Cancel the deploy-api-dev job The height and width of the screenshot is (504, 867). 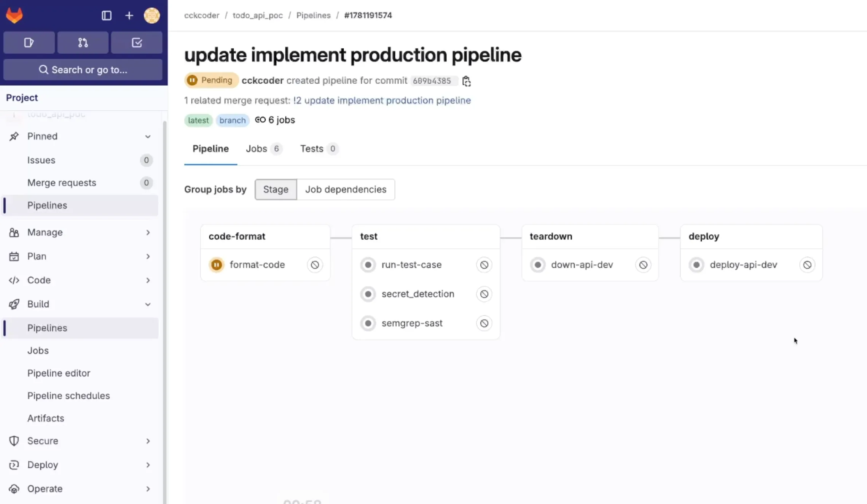click(807, 265)
